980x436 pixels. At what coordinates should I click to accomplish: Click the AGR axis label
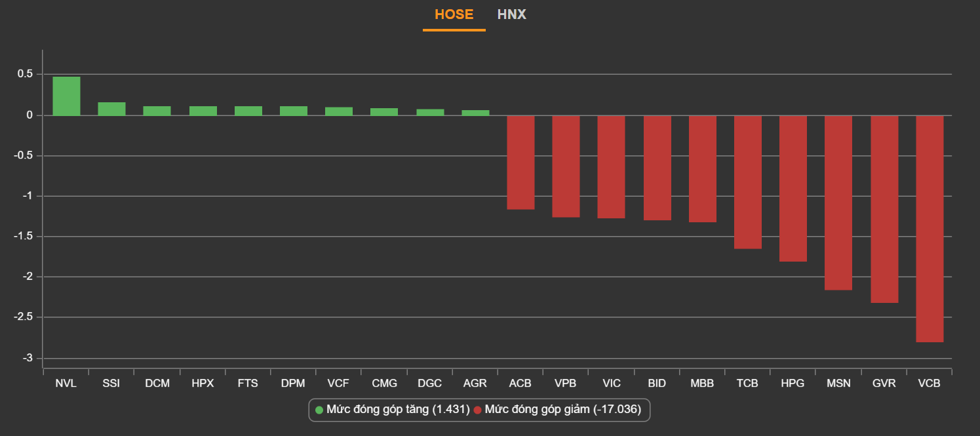coord(475,384)
